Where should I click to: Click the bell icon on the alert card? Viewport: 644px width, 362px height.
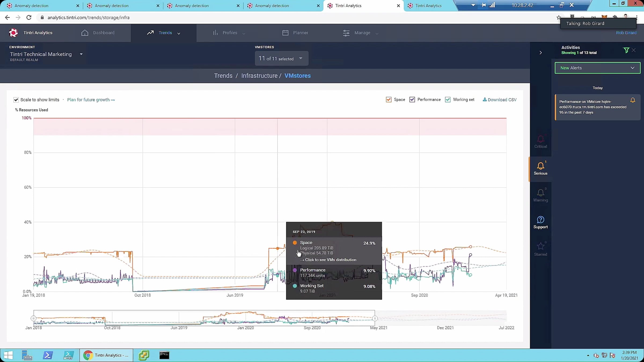click(x=632, y=100)
